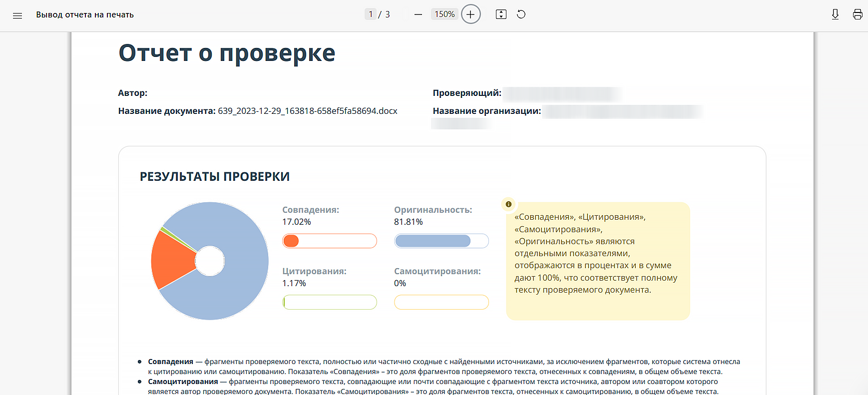Image resolution: width=868 pixels, height=395 pixels.
Task: Click the 'РЕЗУЛЬТАТЫ ПРОВЕРКИ' heading
Action: pos(215,176)
